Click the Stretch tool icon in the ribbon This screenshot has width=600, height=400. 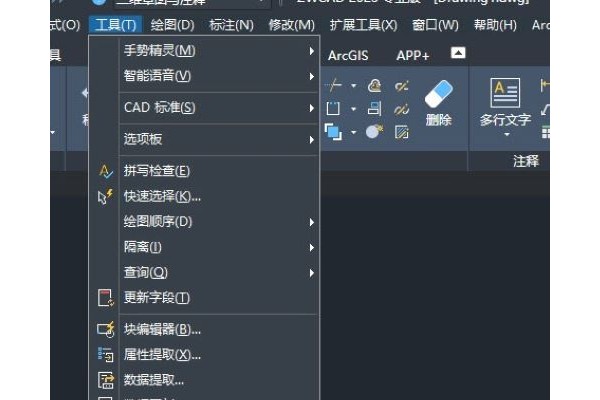click(x=333, y=109)
